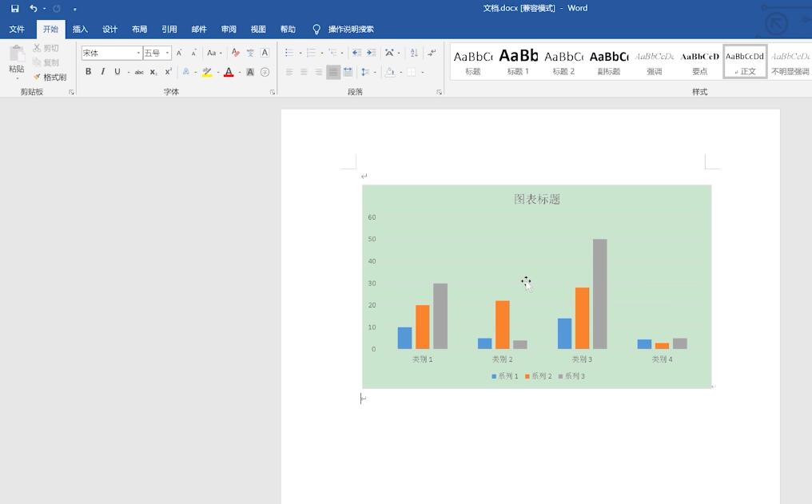Viewport: 812px width, 504px height.
Task: Apply subscript formatting icon
Action: click(x=153, y=72)
